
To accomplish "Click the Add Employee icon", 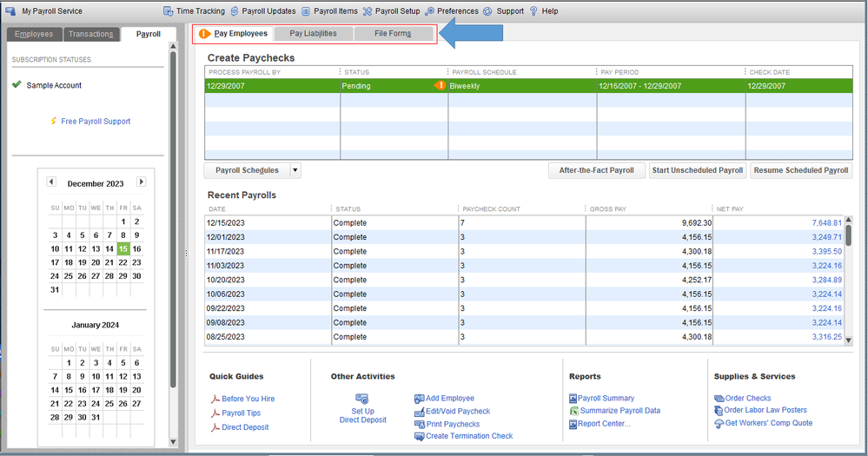I will click(420, 399).
